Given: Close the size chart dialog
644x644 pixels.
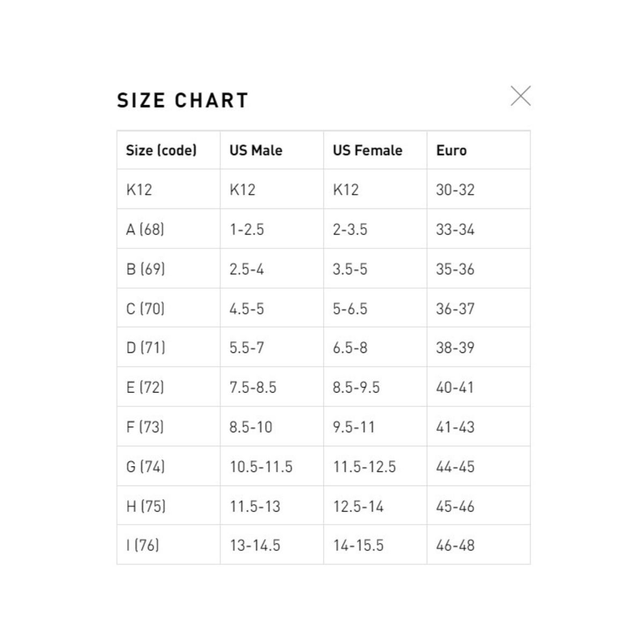Looking at the screenshot, I should click(521, 96).
